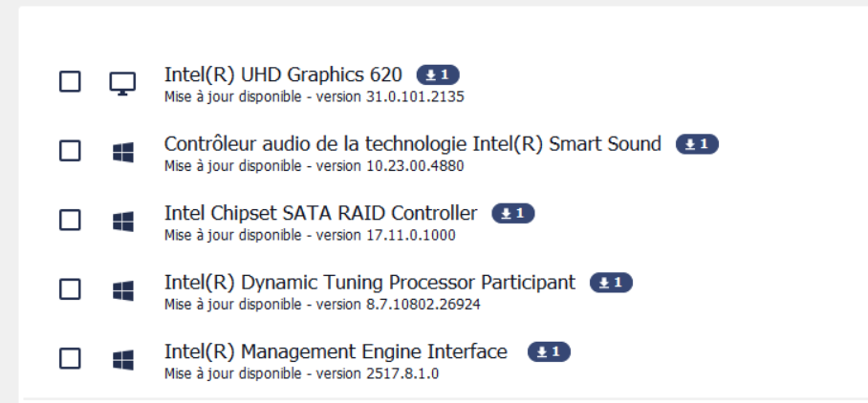Image resolution: width=868 pixels, height=403 pixels.
Task: Click the monitor icon for UHD Graphics 620
Action: (x=122, y=83)
